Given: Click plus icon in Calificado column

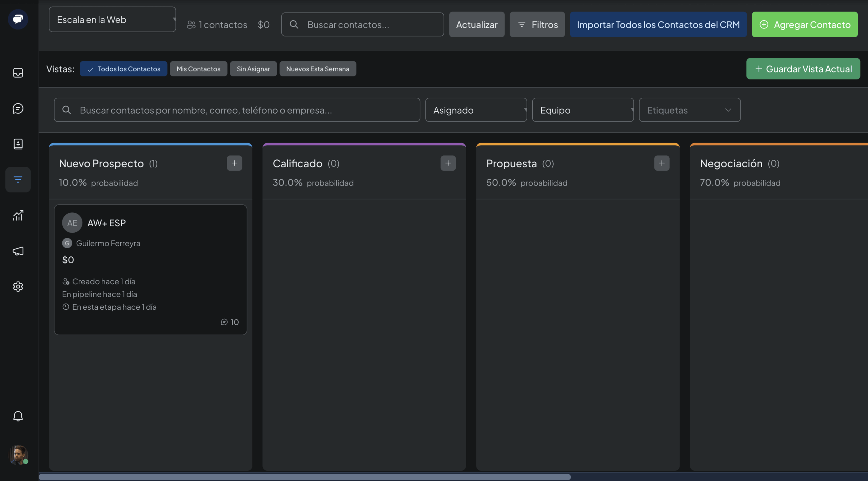Looking at the screenshot, I should click(448, 163).
